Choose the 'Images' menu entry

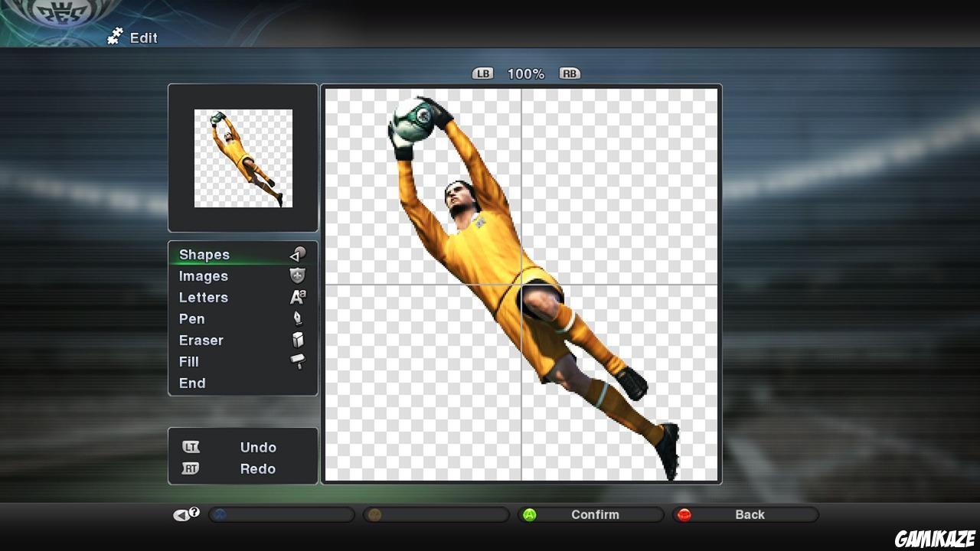point(203,276)
